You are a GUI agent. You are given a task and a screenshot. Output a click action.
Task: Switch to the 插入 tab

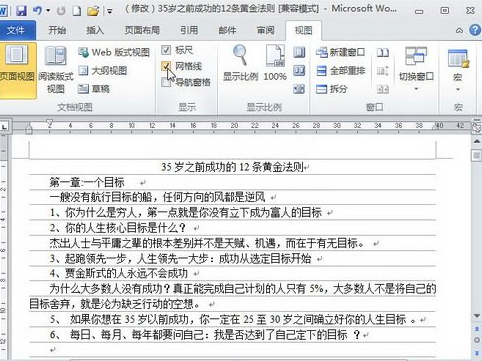click(95, 30)
